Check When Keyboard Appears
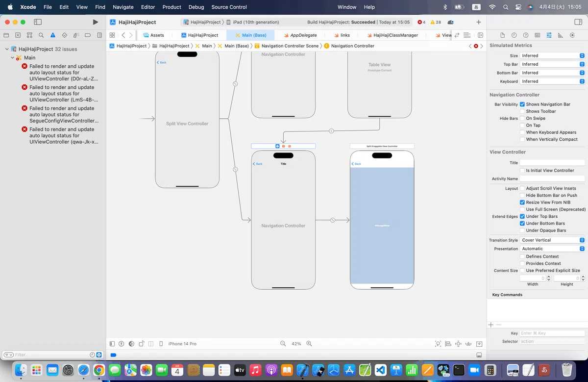 click(522, 132)
